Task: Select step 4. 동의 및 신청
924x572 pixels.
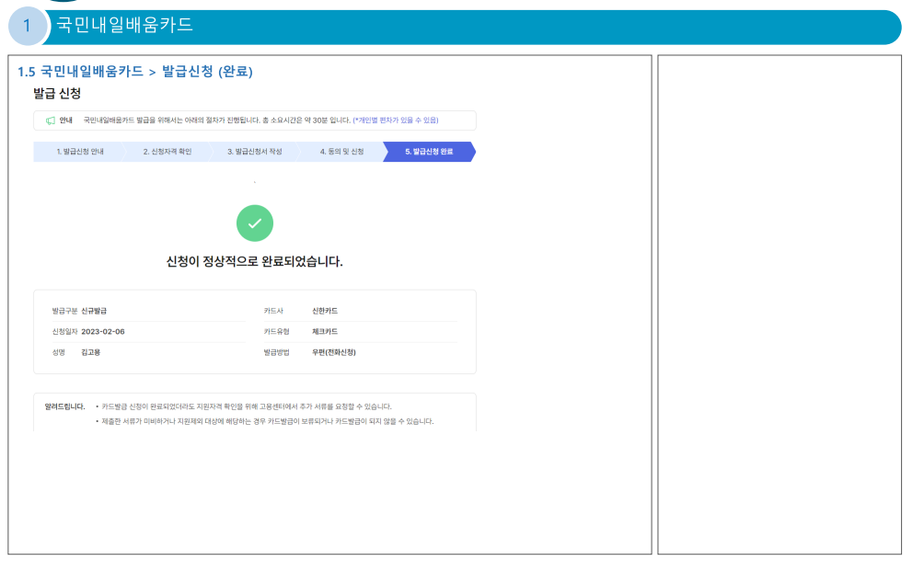Action: (x=341, y=152)
